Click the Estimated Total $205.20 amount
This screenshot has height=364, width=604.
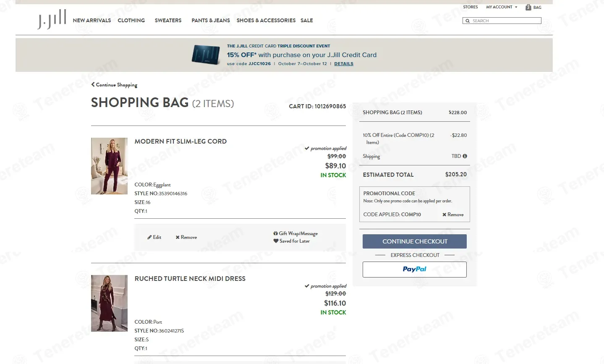click(456, 174)
